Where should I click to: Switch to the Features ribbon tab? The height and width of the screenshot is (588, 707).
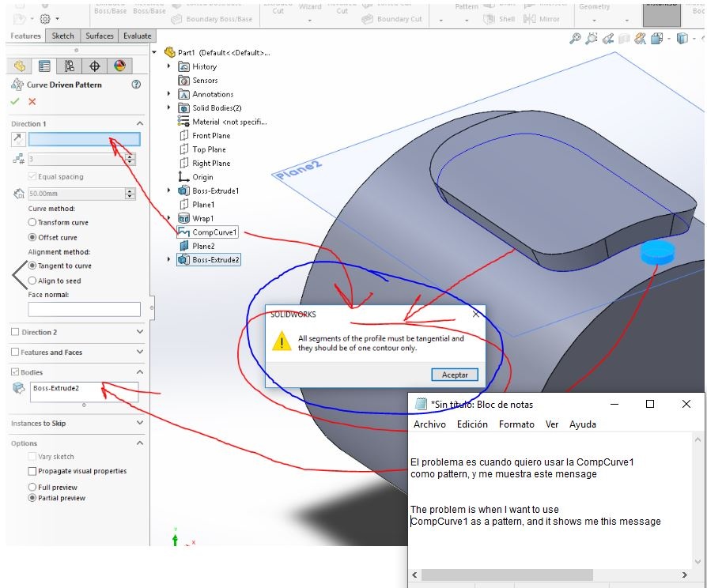pos(25,36)
